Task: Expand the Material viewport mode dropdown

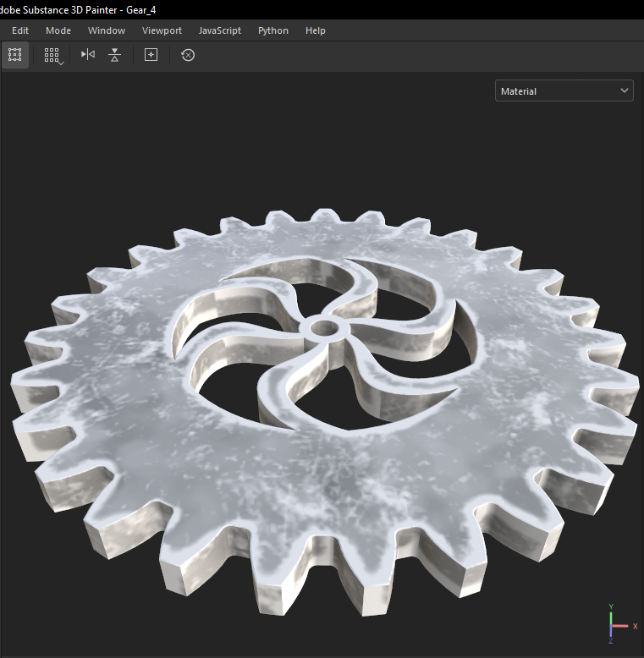Action: pyautogui.click(x=564, y=90)
